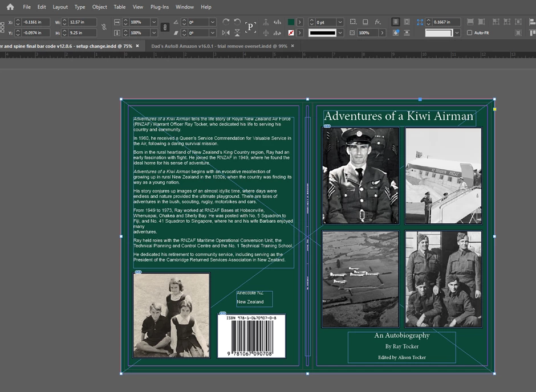Click the Rotate 90° Clockwise icon
This screenshot has height=392, width=536.
click(226, 22)
